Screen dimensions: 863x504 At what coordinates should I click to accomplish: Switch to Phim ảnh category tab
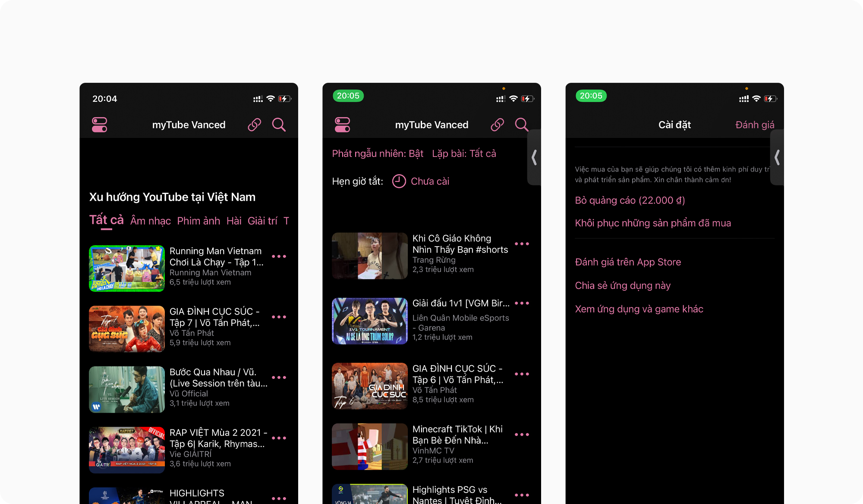(x=198, y=221)
